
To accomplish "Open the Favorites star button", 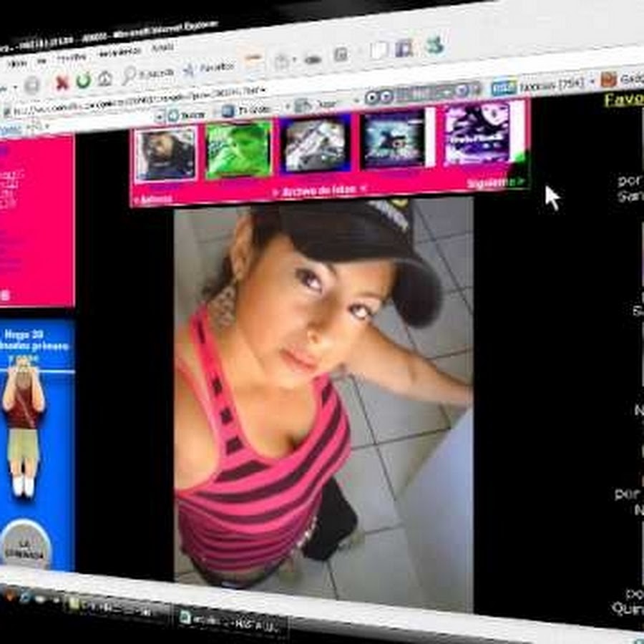I will click(189, 69).
